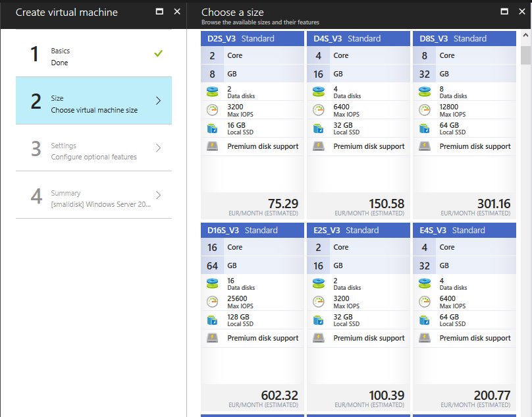This screenshot has width=532, height=417.
Task: Click the Premium disk icon on E4S_V3 card
Action: click(x=425, y=338)
